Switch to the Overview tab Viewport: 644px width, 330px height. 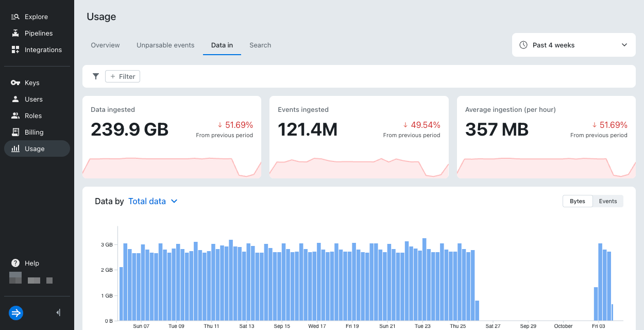(105, 45)
